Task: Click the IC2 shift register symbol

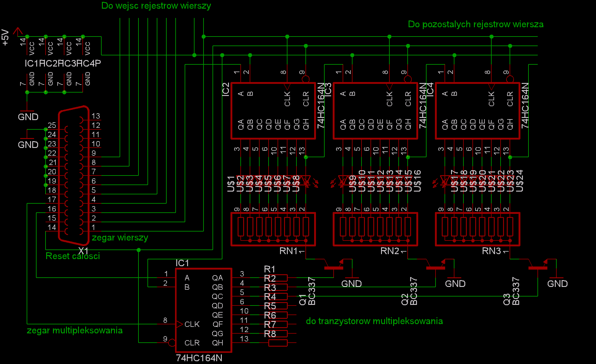Action: tap(273, 111)
